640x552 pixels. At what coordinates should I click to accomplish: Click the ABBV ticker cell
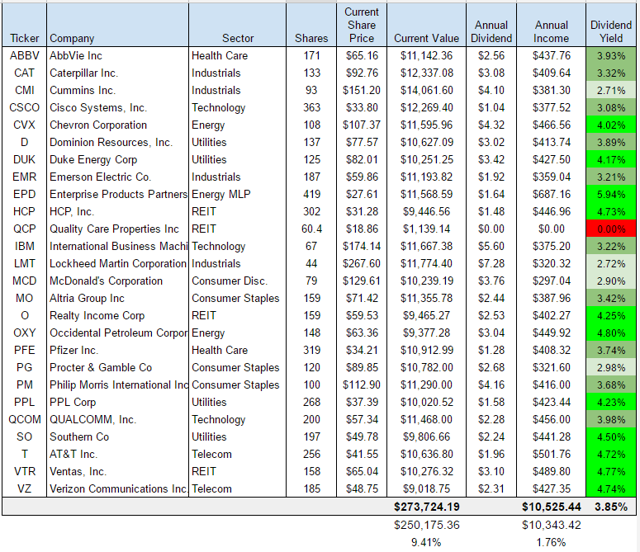(24, 56)
